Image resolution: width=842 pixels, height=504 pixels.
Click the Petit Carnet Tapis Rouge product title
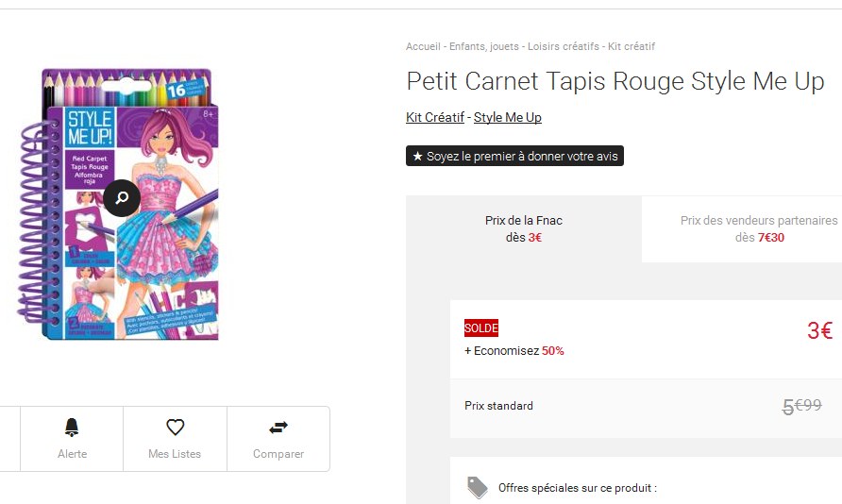point(615,81)
